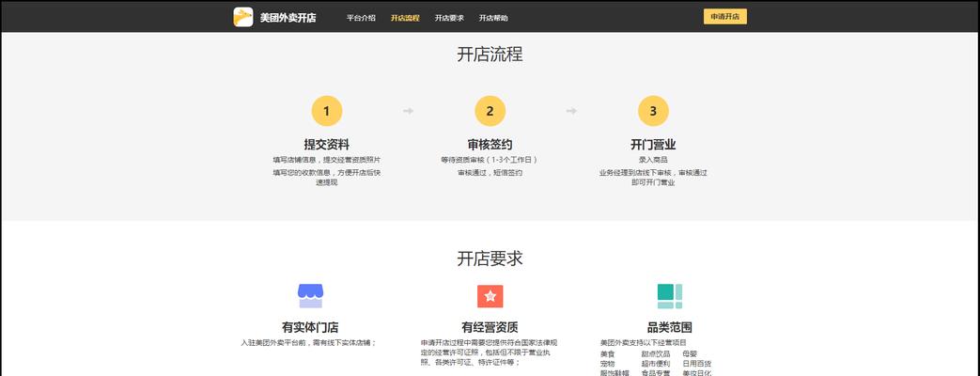This screenshot has height=376, width=980.
Task: Click the 审核签约 step title
Action: coord(490,145)
